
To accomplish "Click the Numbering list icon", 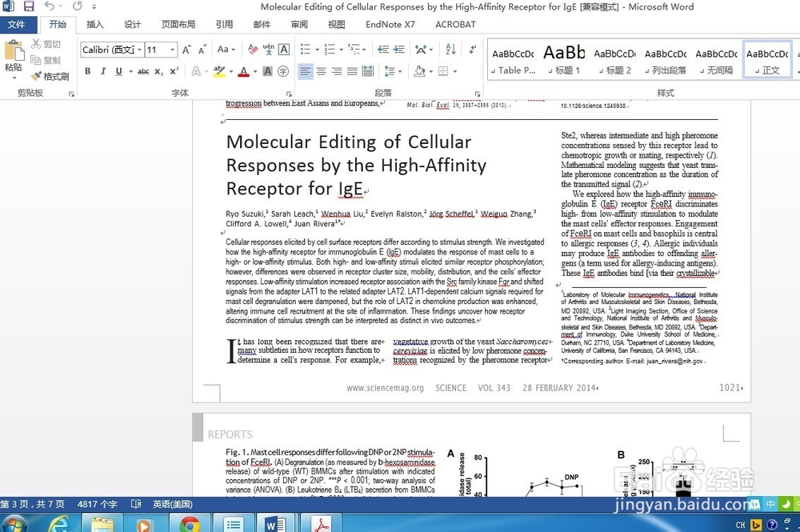I will pos(330,50).
